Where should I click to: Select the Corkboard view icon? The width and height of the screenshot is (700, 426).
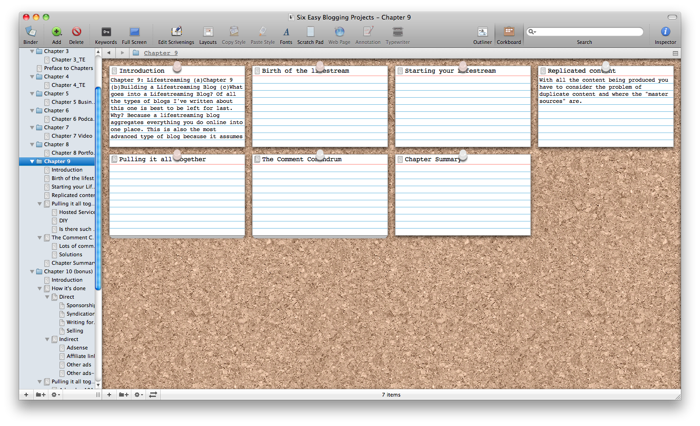pos(509,31)
